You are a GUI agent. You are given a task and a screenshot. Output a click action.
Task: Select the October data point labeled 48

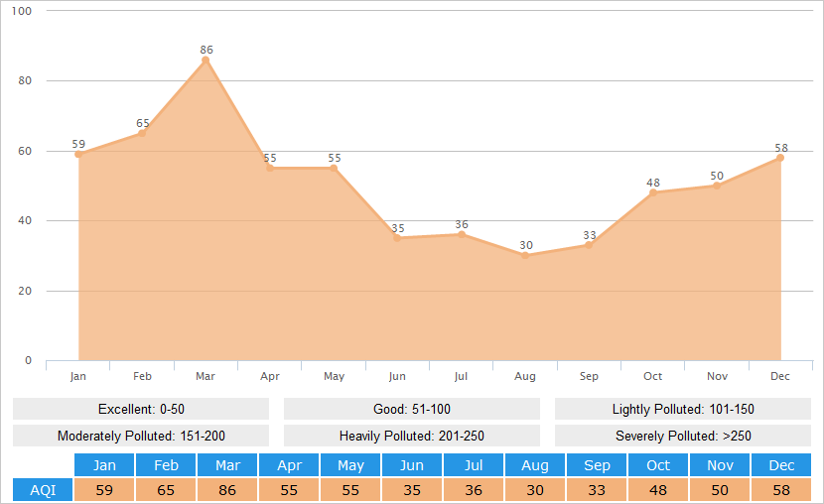[x=652, y=192]
